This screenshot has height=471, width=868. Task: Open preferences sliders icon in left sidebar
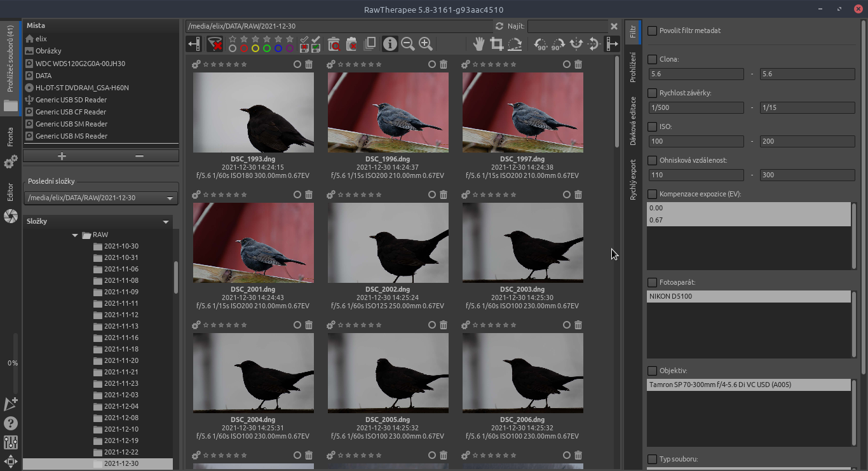[x=11, y=442]
